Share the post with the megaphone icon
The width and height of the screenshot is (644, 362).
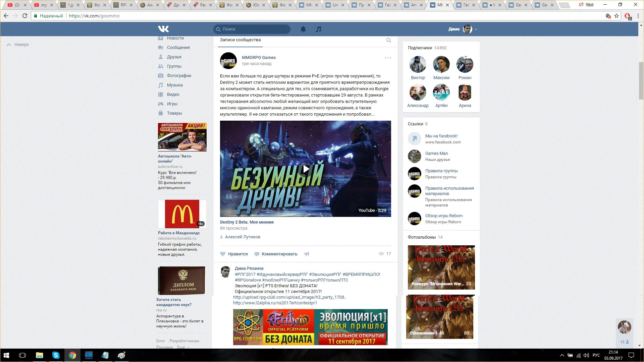(307, 254)
